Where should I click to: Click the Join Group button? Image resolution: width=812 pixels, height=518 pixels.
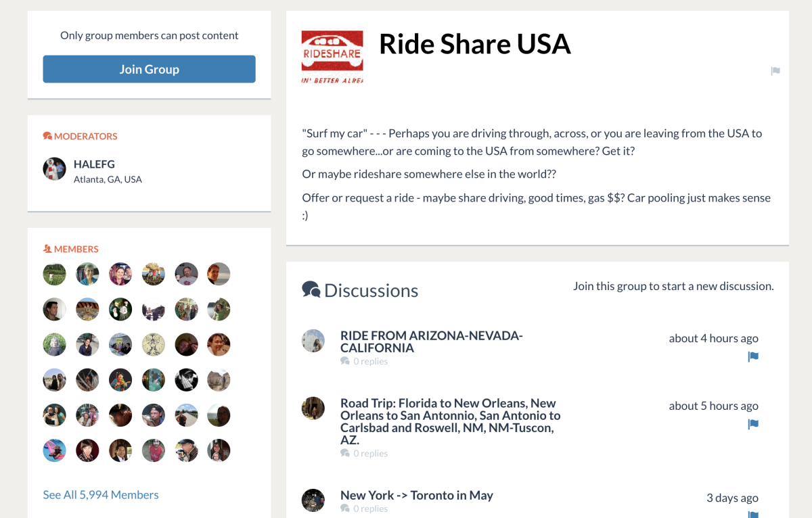(149, 69)
